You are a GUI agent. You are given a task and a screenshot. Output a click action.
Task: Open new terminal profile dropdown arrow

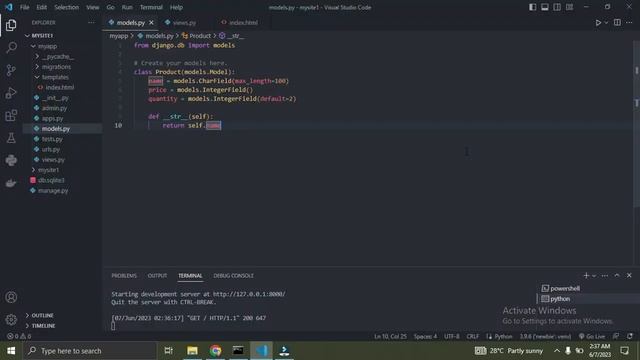tap(594, 276)
